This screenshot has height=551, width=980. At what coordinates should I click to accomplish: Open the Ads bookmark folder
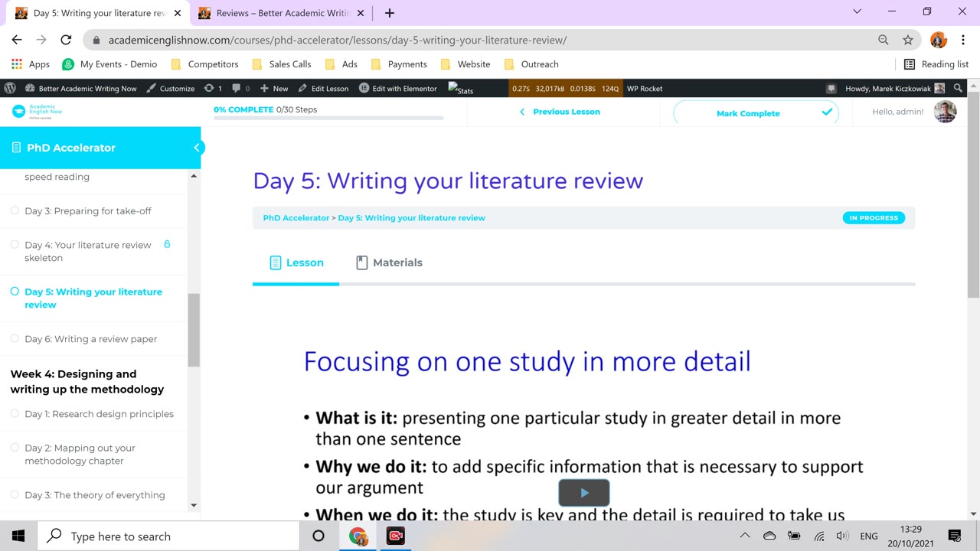(x=341, y=64)
